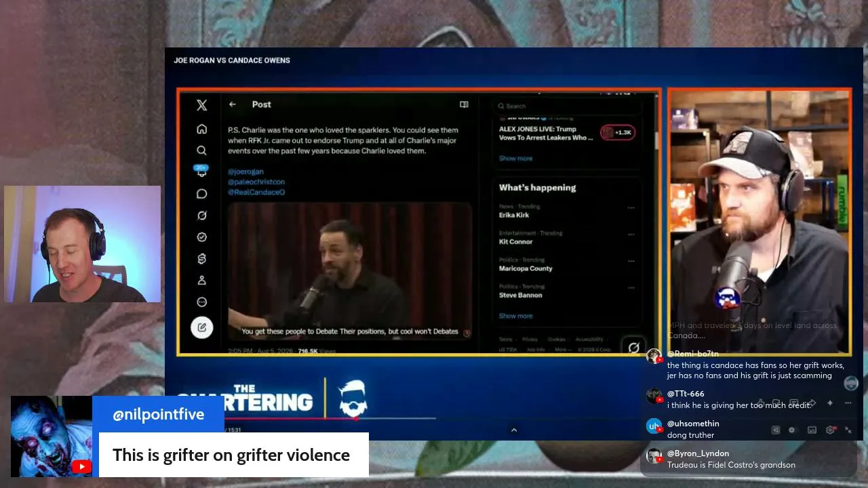
Task: Open the Profile person icon in X sidebar
Action: click(x=201, y=281)
